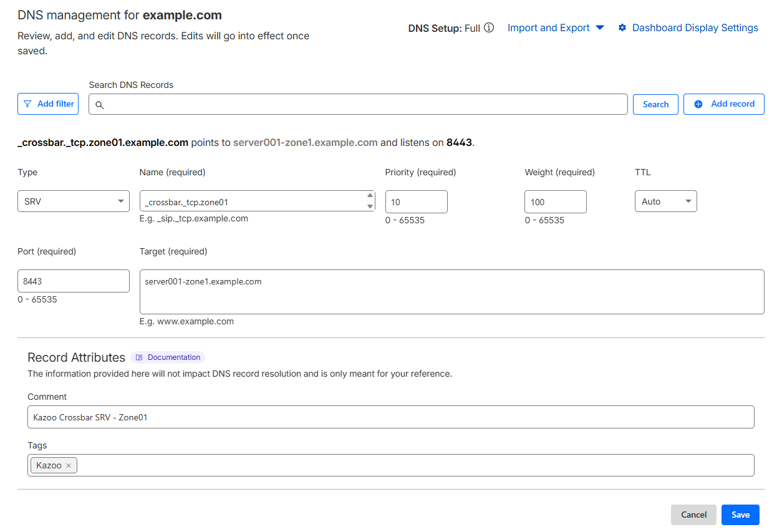Expand the Import and Export chevron
Viewport: 782px width, 532px height.
[x=599, y=27]
